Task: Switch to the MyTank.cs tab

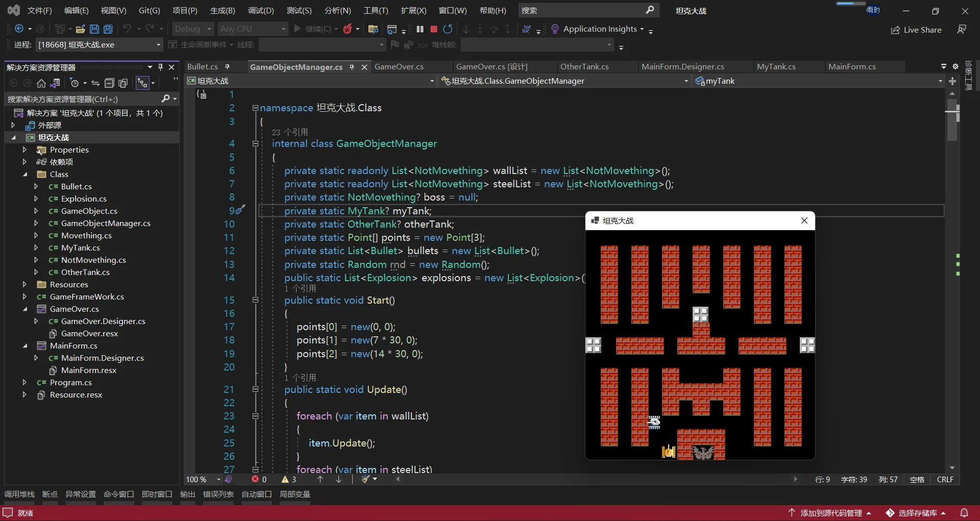Action: 776,67
